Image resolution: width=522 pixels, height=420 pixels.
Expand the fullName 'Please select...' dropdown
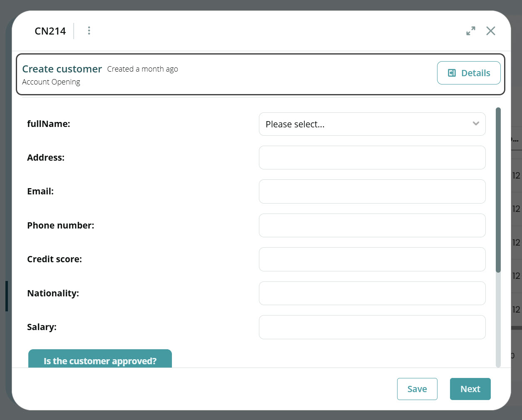pos(372,124)
